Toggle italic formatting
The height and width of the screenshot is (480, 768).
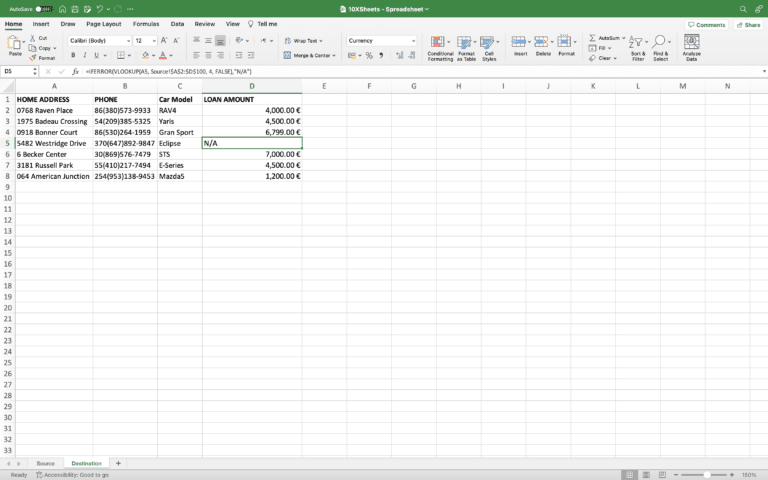[x=84, y=55]
